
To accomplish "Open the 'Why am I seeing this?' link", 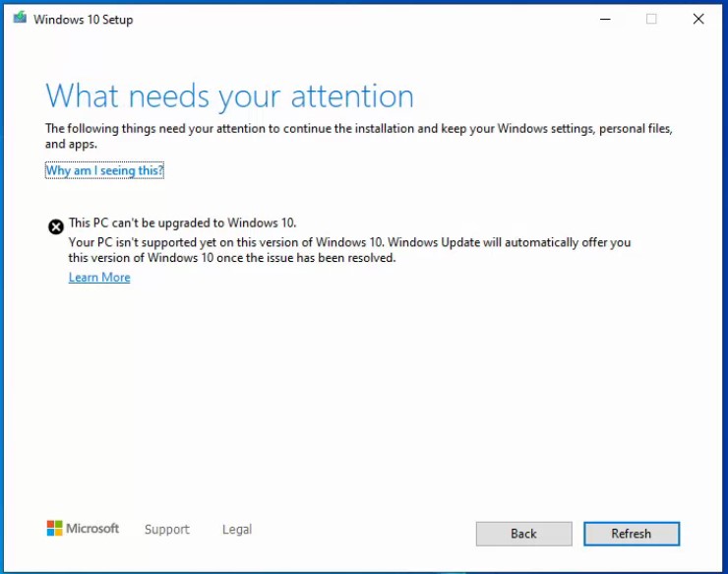I will click(104, 170).
